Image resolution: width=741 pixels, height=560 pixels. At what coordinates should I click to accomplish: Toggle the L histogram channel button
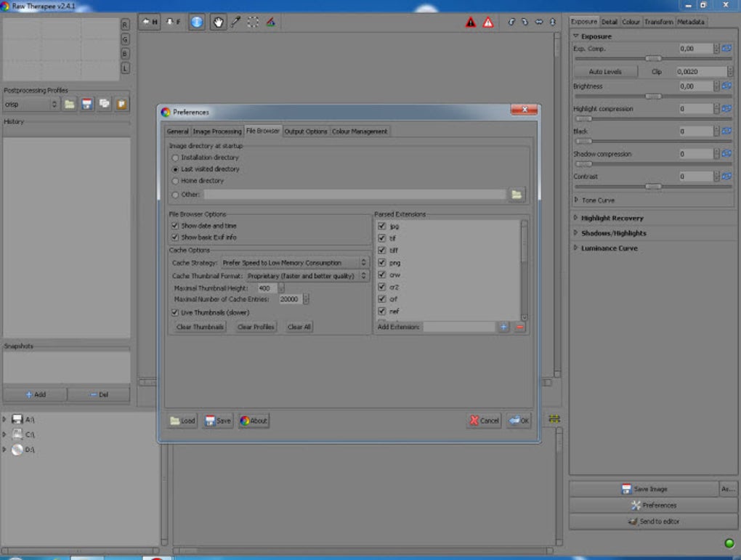[x=125, y=68]
